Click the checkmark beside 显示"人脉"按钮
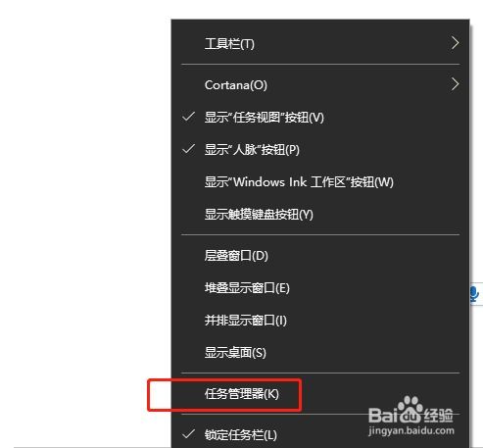 click(x=188, y=149)
